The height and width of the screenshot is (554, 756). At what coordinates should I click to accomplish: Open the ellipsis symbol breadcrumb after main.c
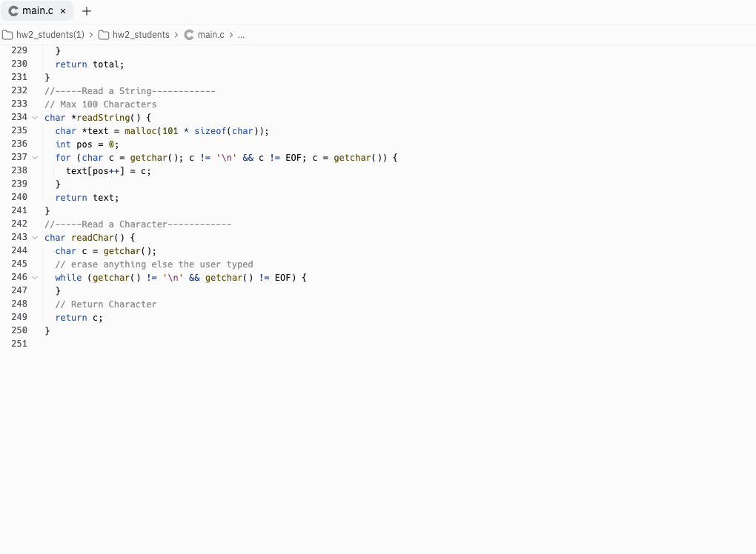242,34
